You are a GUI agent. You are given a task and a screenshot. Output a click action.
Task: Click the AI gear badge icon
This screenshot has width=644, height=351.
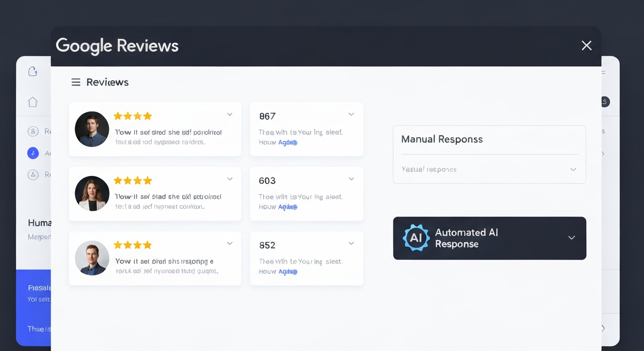pos(416,238)
